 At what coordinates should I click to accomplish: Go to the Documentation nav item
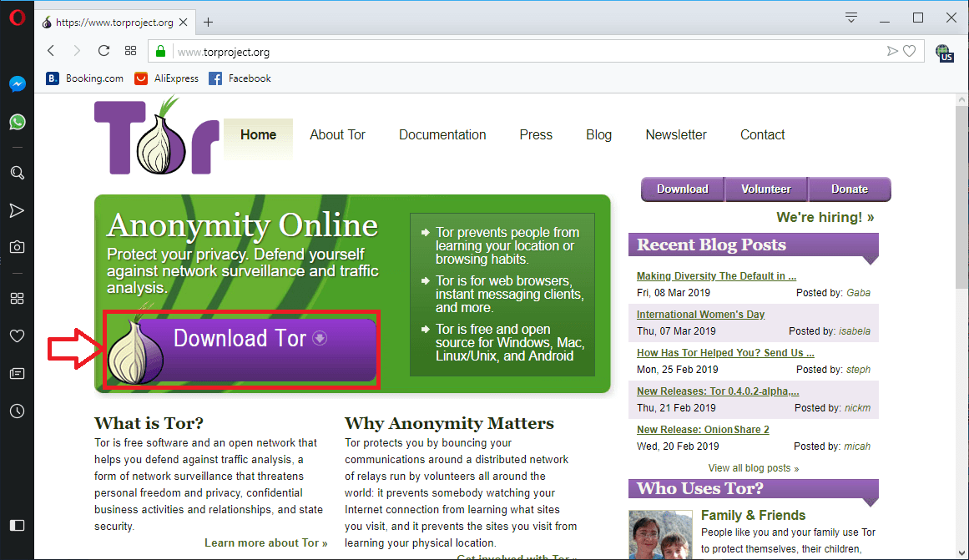(442, 135)
